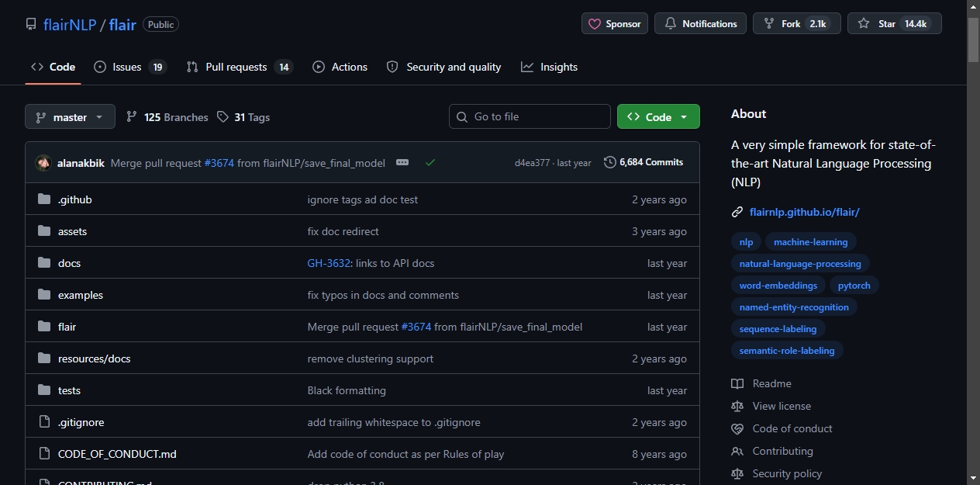Image resolution: width=980 pixels, height=485 pixels.
Task: Open the 31 Tags link
Action: click(x=243, y=117)
